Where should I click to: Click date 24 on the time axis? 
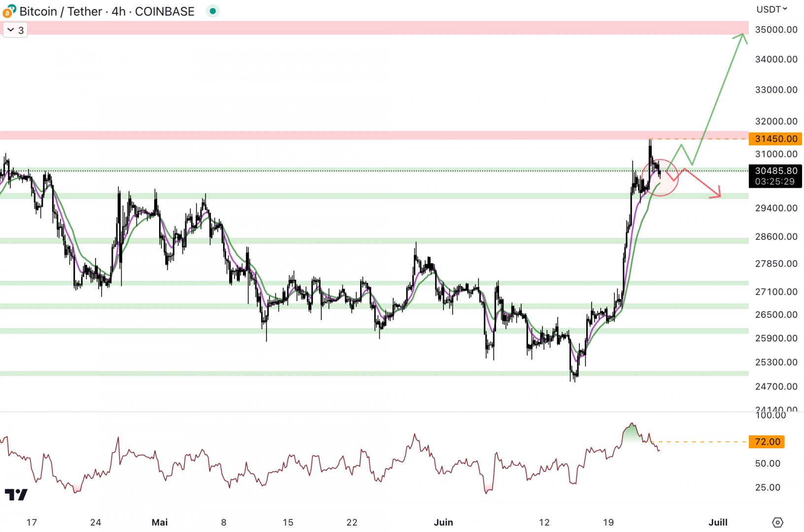(96, 522)
